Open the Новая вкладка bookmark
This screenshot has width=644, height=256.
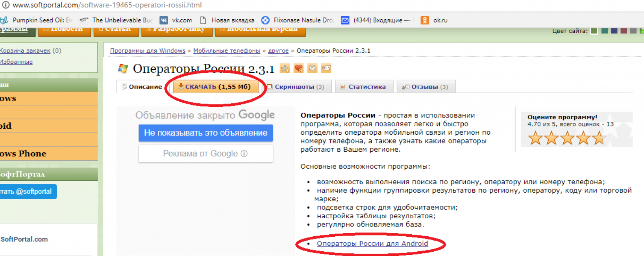[227, 20]
